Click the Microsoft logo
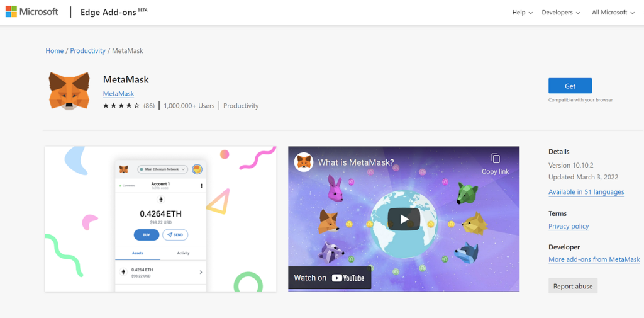Screen dimensions: 644x318 (31, 11)
